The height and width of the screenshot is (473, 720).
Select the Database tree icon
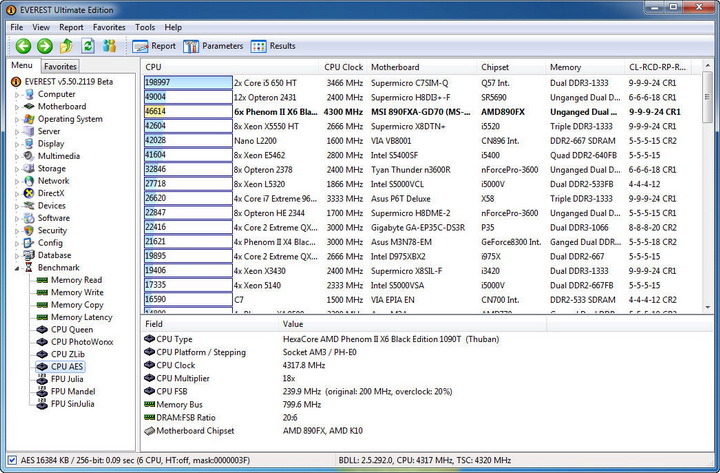point(29,255)
